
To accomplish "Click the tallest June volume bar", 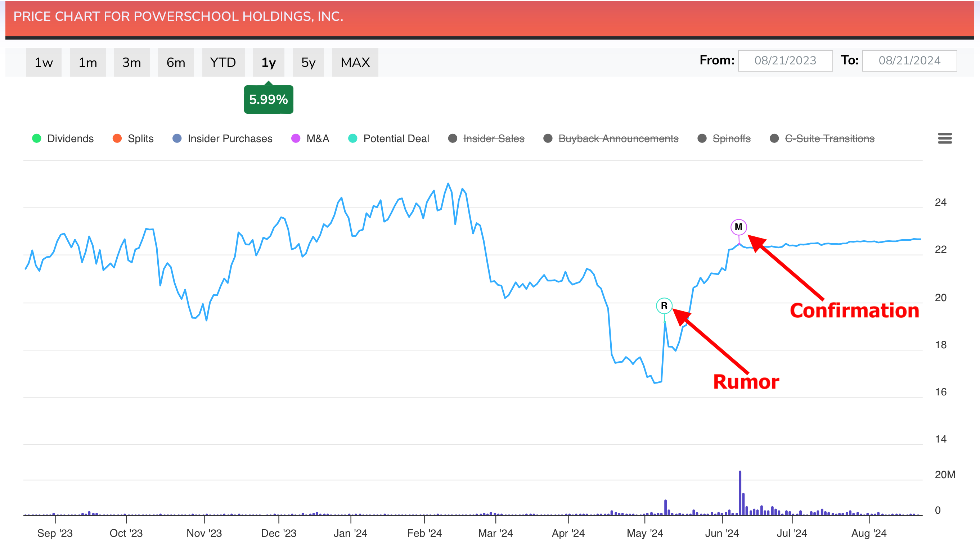I will point(740,493).
